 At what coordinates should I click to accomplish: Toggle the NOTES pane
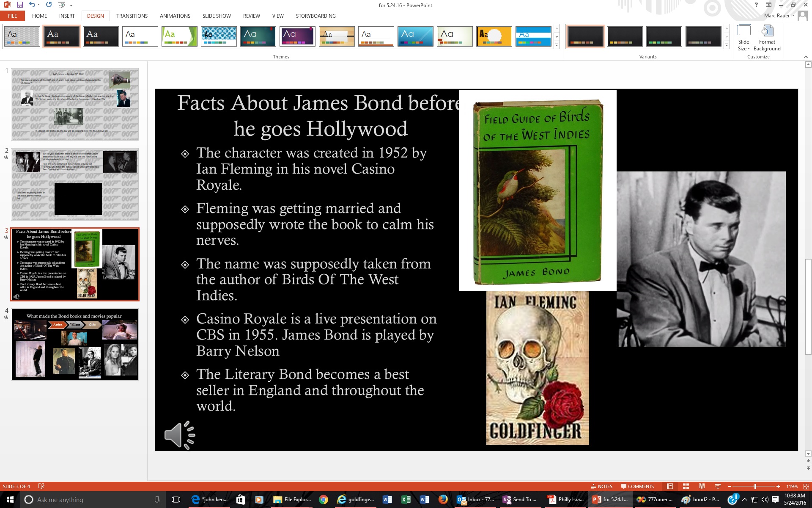(x=601, y=486)
